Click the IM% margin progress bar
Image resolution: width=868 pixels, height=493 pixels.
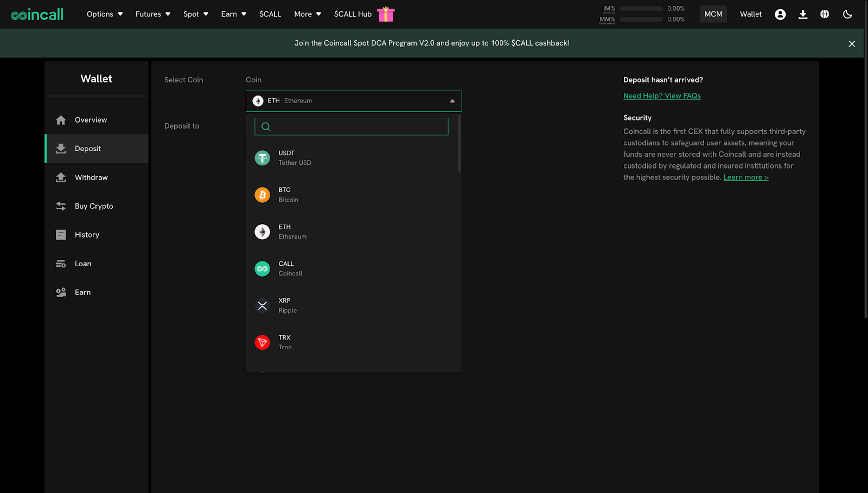coord(641,9)
